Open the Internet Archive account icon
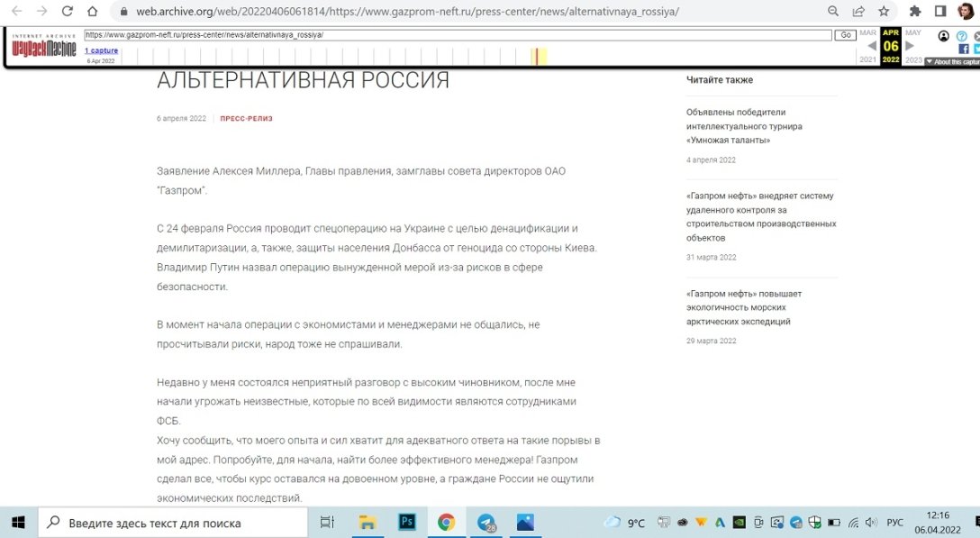 click(943, 36)
